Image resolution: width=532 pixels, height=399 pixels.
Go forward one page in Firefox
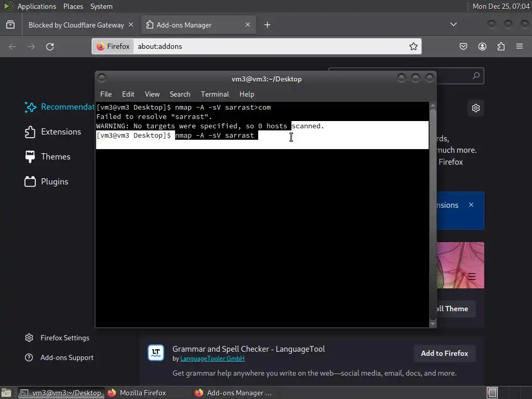tap(31, 46)
